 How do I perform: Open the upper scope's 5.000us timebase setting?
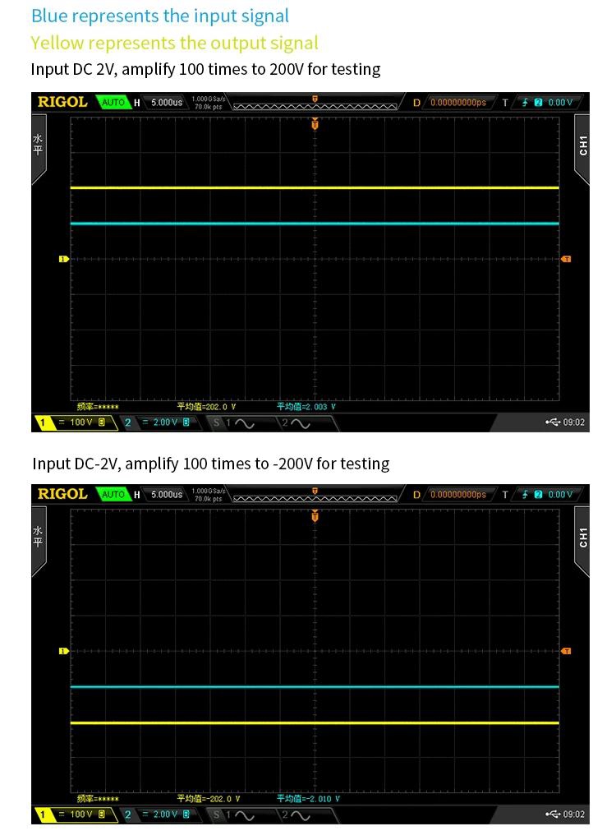click(x=167, y=103)
